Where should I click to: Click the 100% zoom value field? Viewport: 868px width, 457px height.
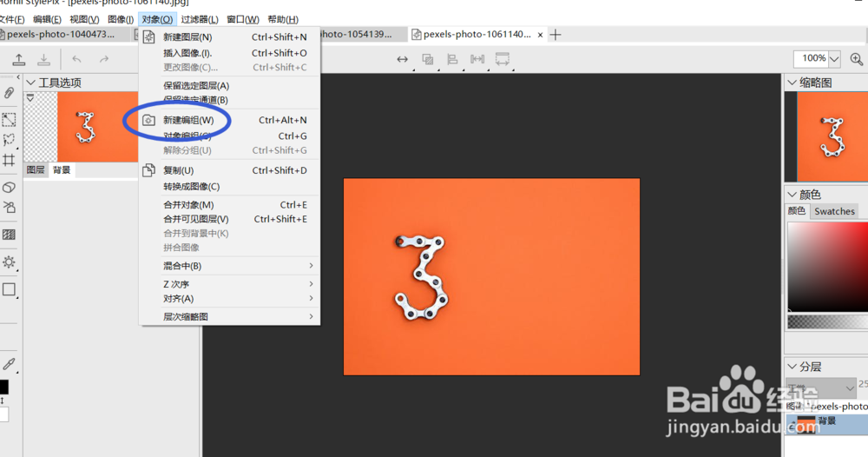click(x=812, y=59)
